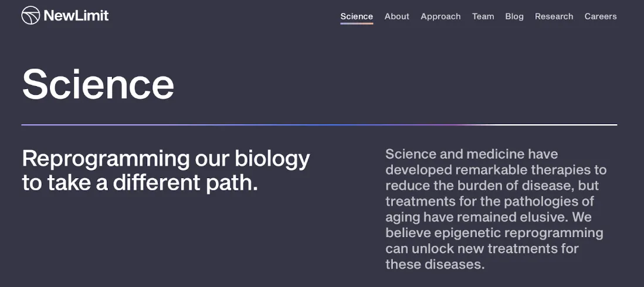Click the line "Science and medicine have"
This screenshot has width=644, height=287.
[472, 154]
